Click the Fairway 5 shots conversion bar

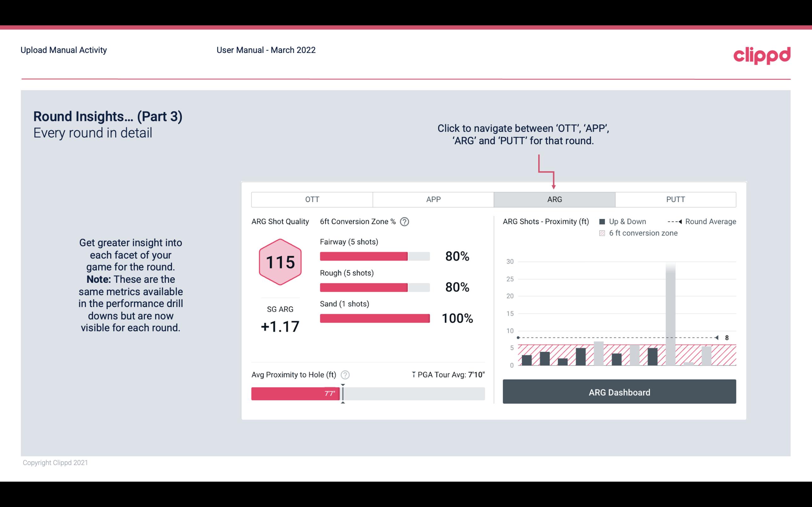tap(374, 256)
